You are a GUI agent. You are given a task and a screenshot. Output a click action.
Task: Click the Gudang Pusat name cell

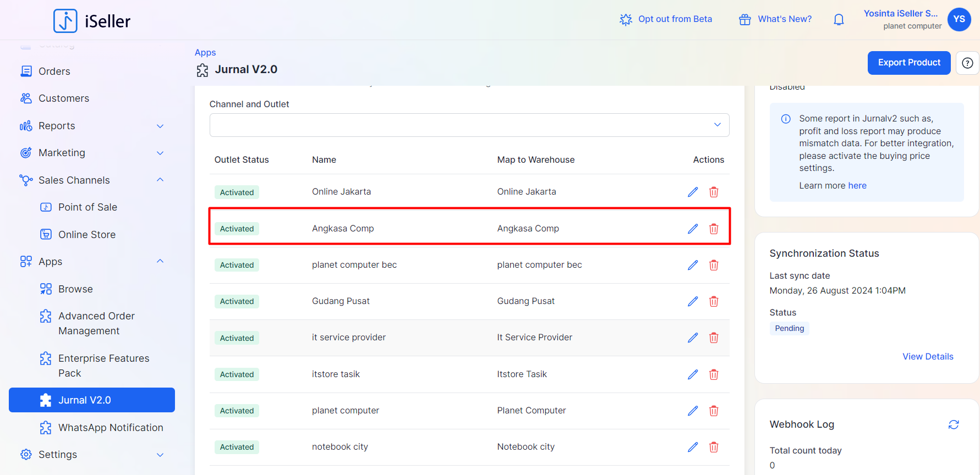click(x=341, y=301)
